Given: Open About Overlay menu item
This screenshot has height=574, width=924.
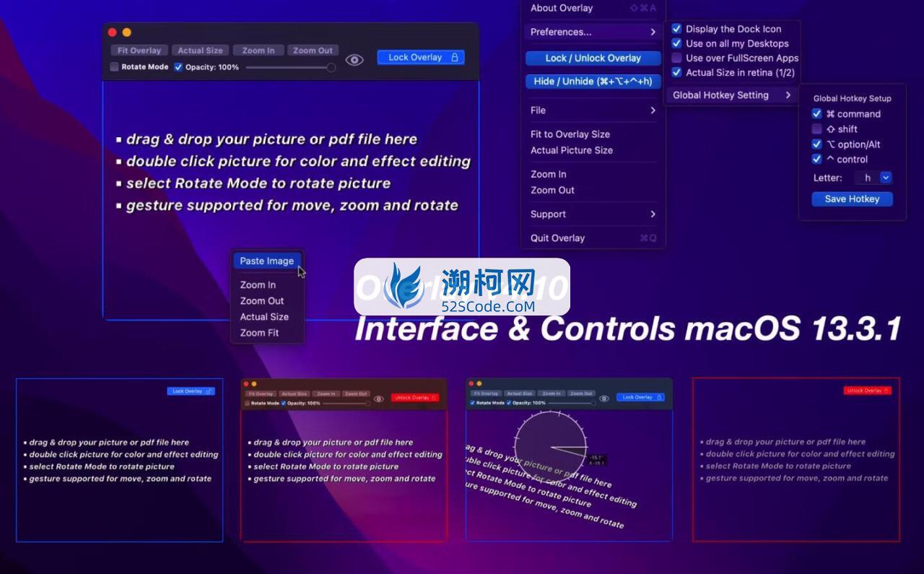Looking at the screenshot, I should pyautogui.click(x=593, y=8).
